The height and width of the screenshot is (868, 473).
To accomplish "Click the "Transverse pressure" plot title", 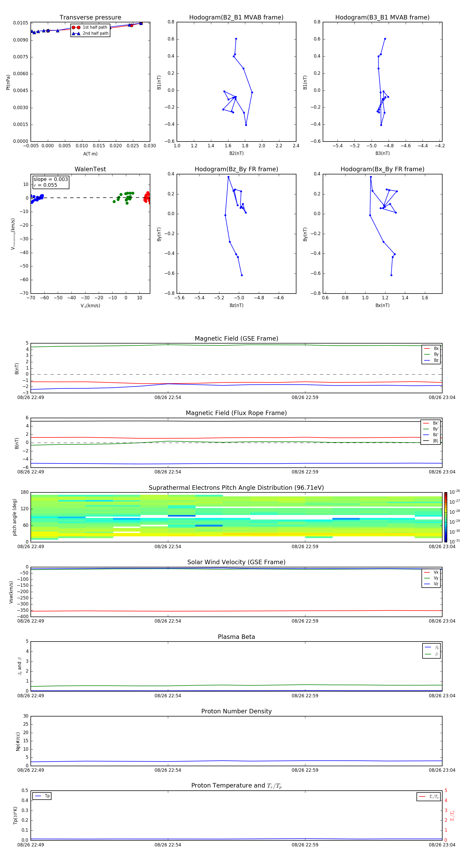I will (x=90, y=18).
